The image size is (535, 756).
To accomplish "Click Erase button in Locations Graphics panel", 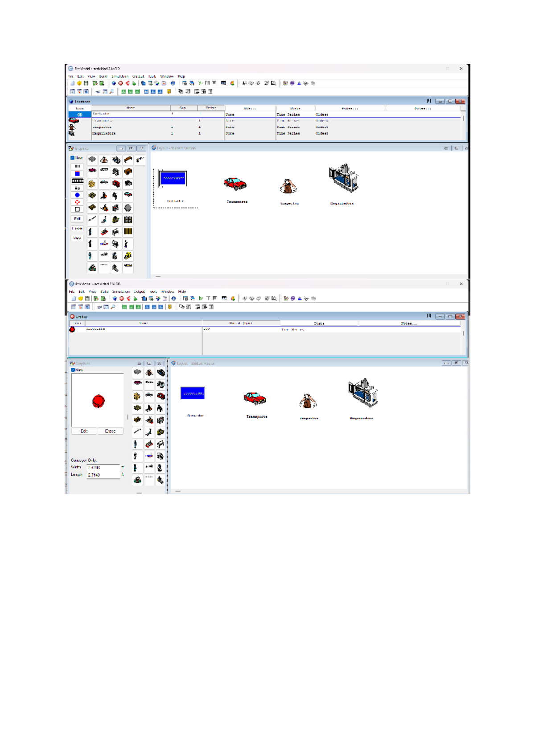I will [x=77, y=228].
